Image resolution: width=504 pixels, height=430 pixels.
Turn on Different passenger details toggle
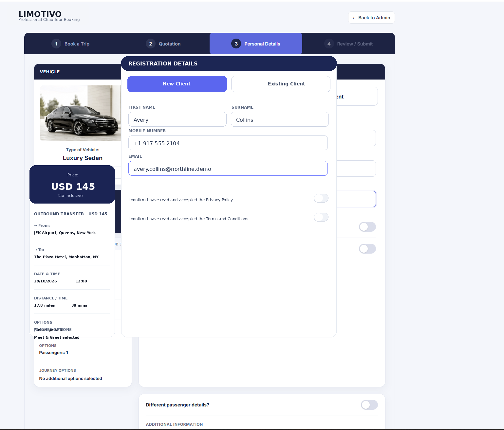tap(369, 405)
